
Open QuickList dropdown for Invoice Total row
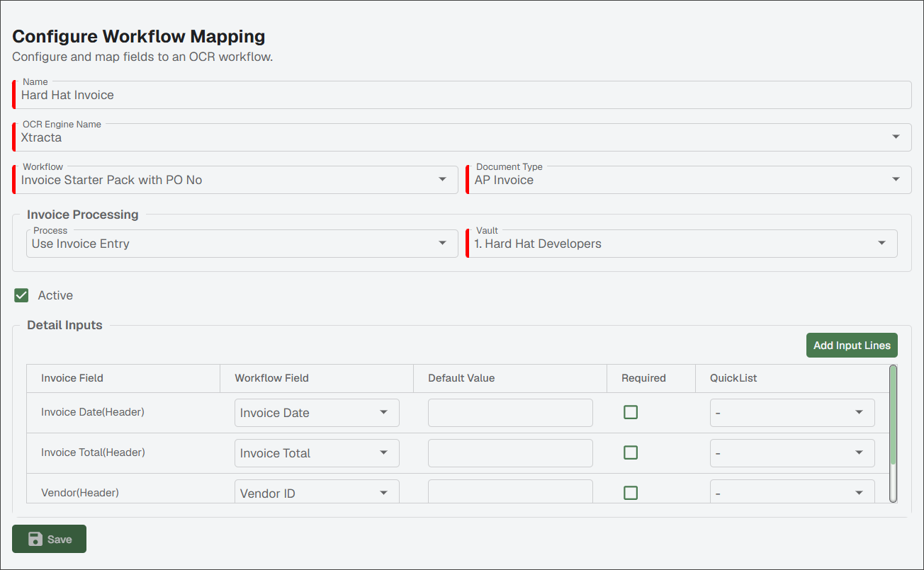(x=792, y=453)
